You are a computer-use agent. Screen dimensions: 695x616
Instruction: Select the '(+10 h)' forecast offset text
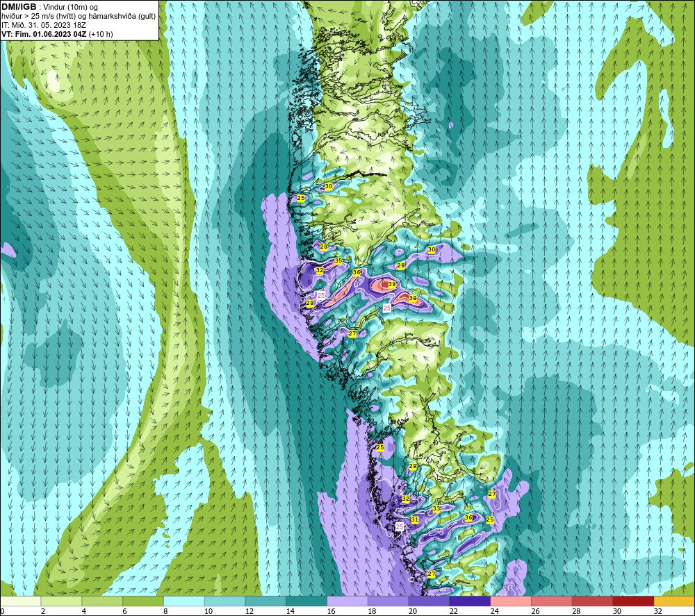coord(101,34)
